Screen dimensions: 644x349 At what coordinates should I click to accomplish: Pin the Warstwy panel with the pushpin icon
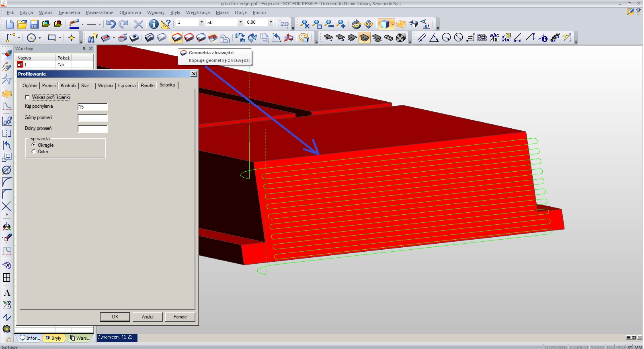click(x=84, y=49)
